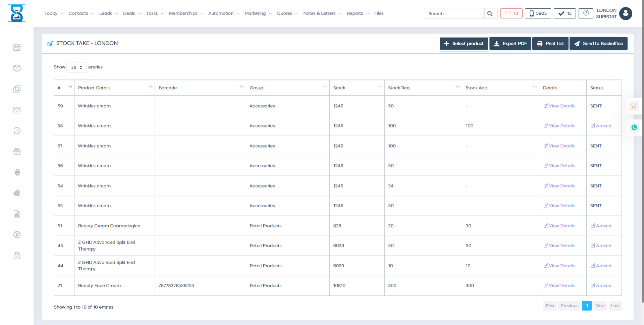Click the shopping cart sidebar icon

(17, 172)
